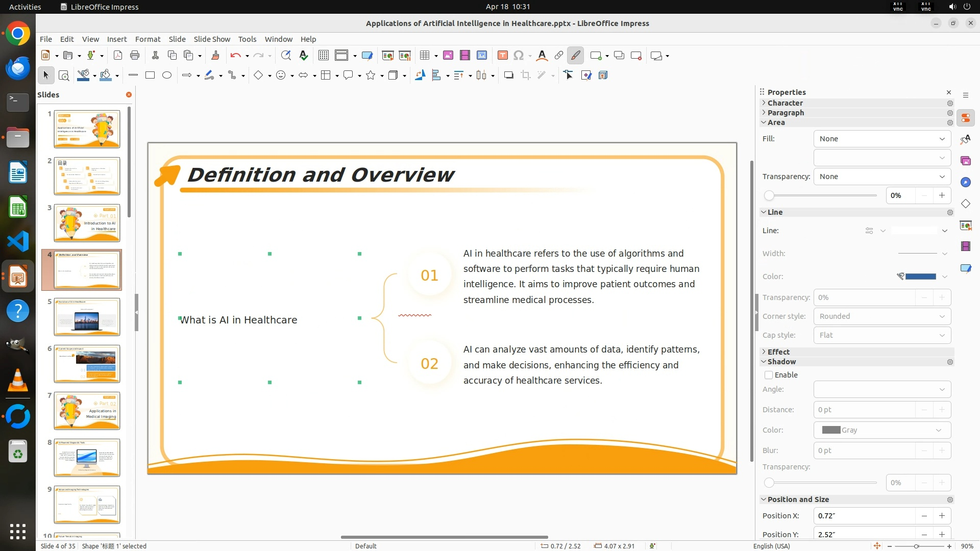
Task: Click the Insert Image icon
Action: [x=448, y=56]
